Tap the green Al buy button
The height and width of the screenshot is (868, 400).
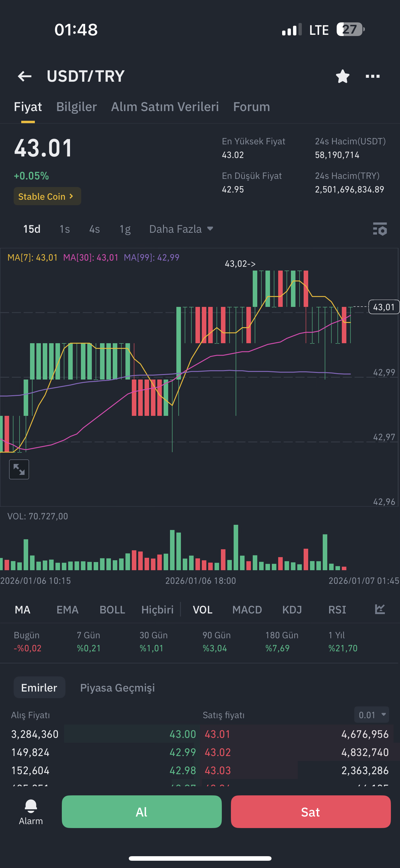click(142, 812)
